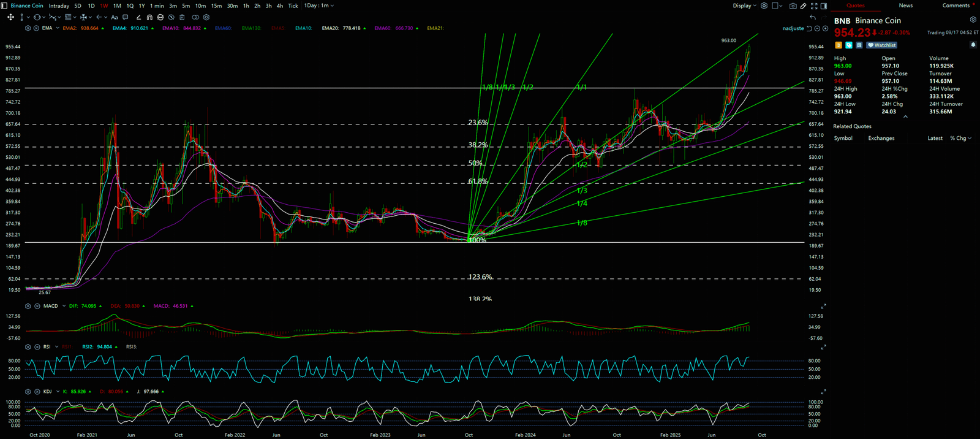Toggle the right quotes side panel
The image size is (980, 439).
[x=824, y=6]
